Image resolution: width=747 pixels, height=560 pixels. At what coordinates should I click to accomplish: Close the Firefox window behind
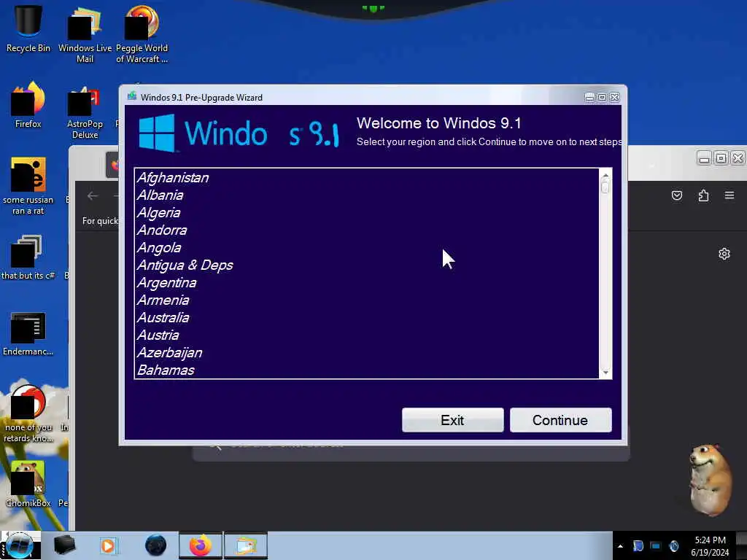point(738,157)
